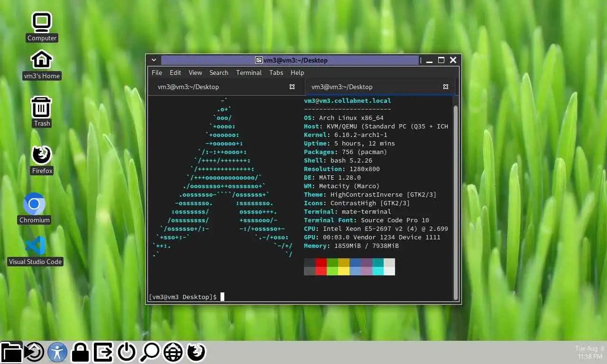Image resolution: width=607 pixels, height=364 pixels.
Task: Click the 'Arch Linux x86_64' OS value
Action: 351,118
